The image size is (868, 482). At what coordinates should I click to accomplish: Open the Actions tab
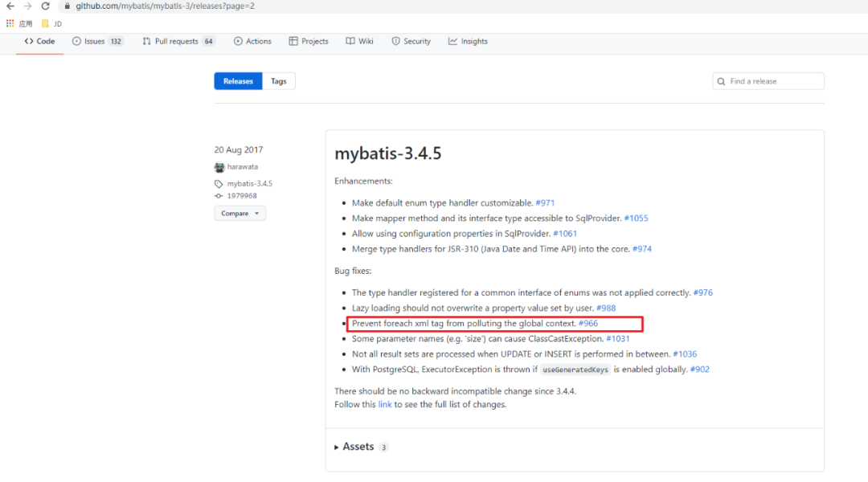[252, 42]
